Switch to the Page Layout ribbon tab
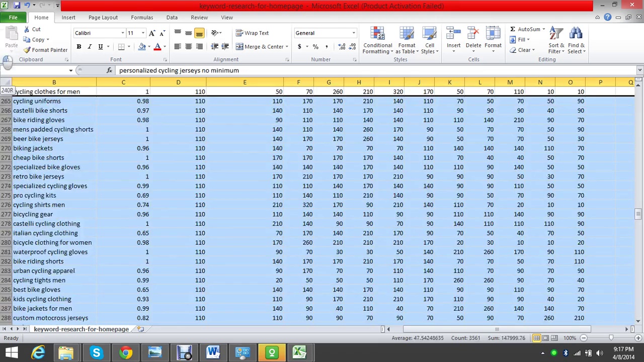The width and height of the screenshot is (644, 362). click(x=103, y=18)
